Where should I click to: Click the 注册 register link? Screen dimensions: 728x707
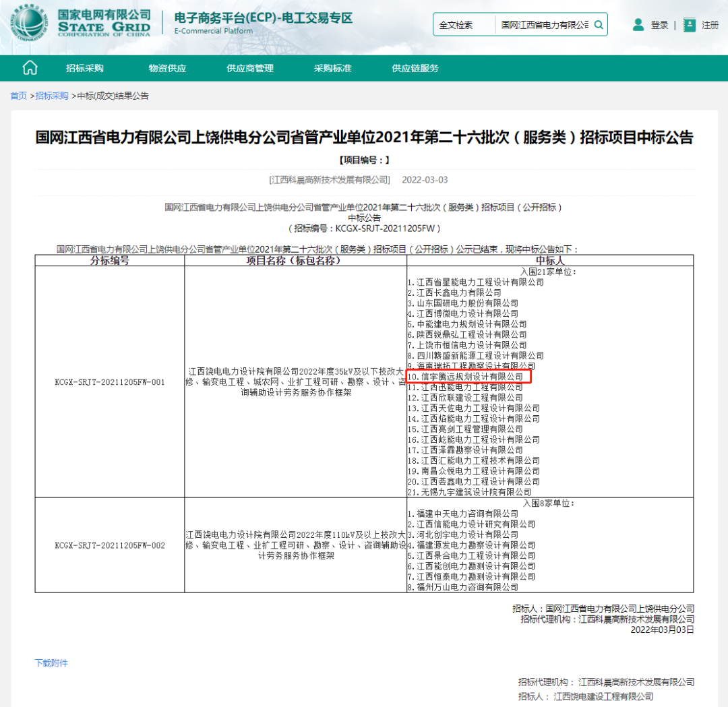click(710, 26)
